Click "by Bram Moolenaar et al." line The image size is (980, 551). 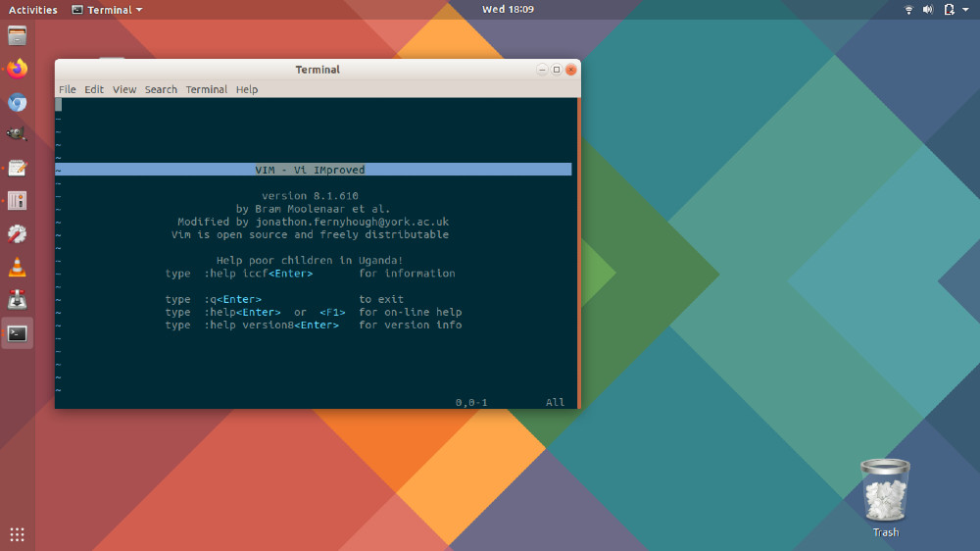[314, 209]
